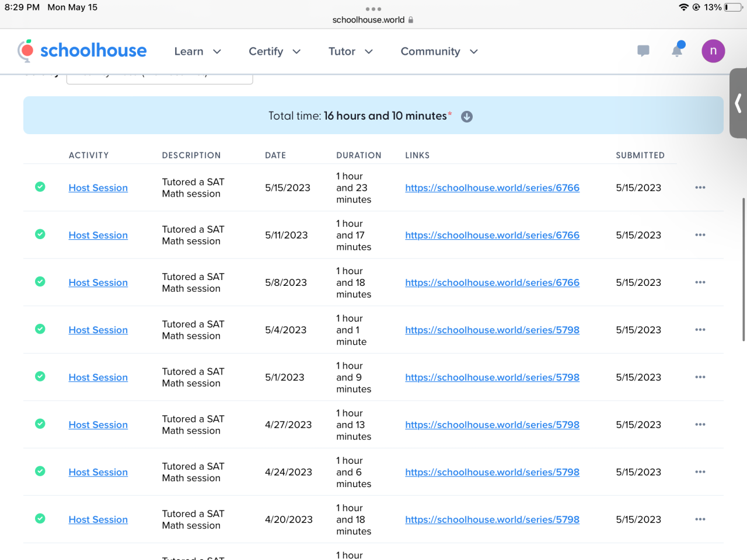Open the side panel collapse handle

click(738, 103)
